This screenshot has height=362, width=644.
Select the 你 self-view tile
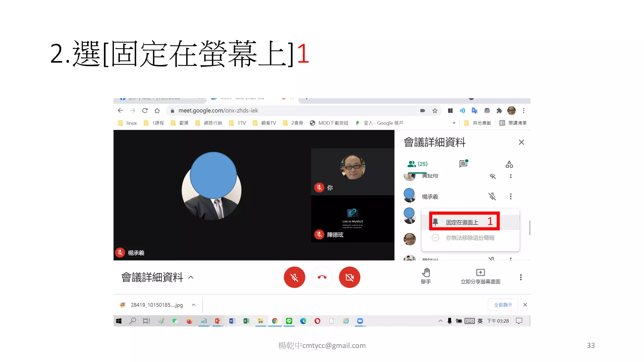point(353,172)
